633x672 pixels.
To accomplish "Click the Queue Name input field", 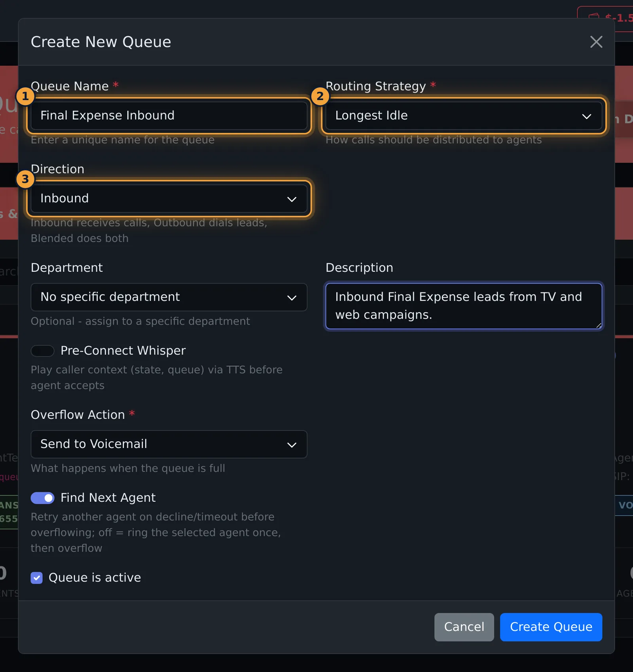I will [169, 116].
